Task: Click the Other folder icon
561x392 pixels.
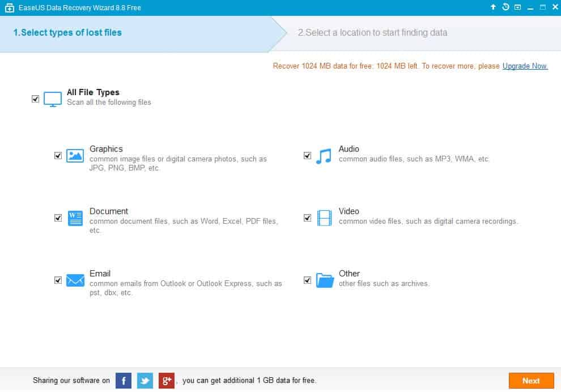Action: pos(325,280)
